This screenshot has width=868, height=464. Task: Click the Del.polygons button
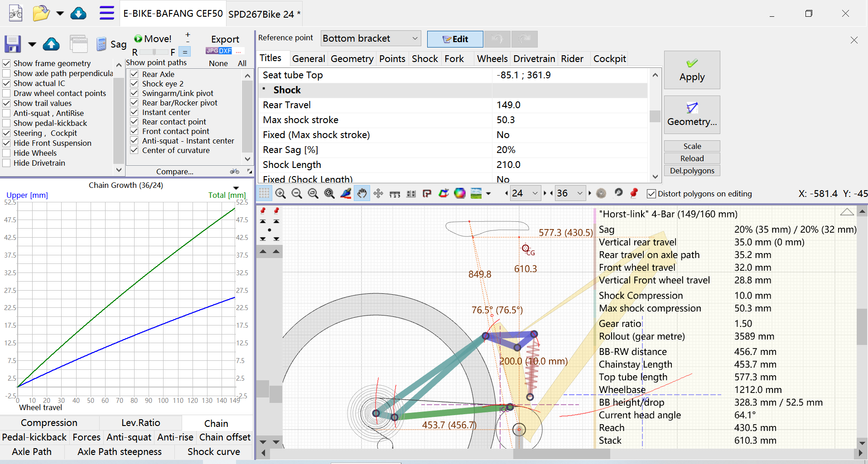click(692, 171)
